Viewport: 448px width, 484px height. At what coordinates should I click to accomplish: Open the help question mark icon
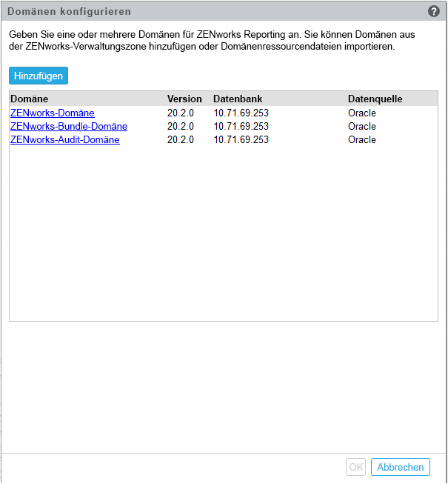(x=433, y=11)
